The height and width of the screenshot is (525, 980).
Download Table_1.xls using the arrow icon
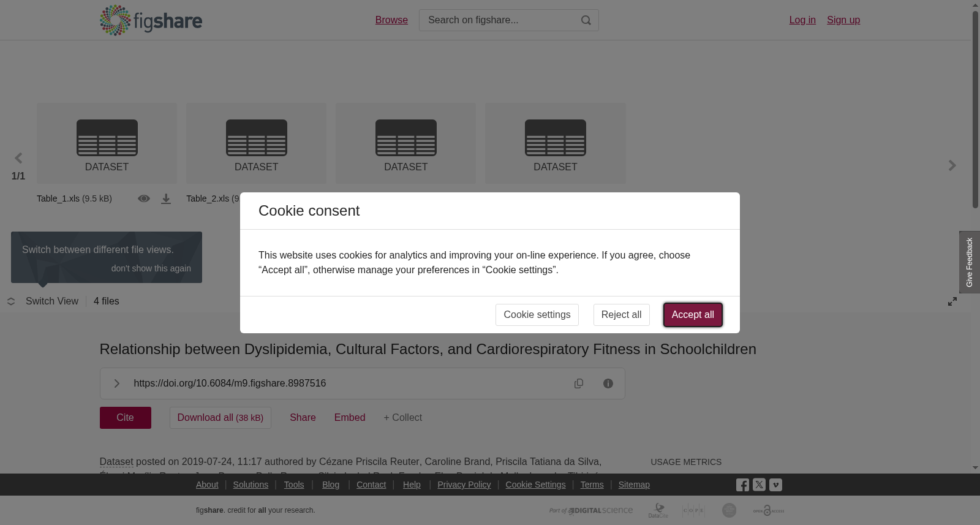point(166,199)
